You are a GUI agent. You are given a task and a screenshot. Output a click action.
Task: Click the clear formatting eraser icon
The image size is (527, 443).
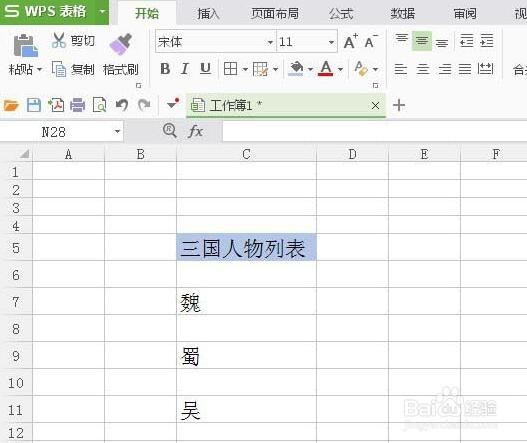click(x=361, y=69)
